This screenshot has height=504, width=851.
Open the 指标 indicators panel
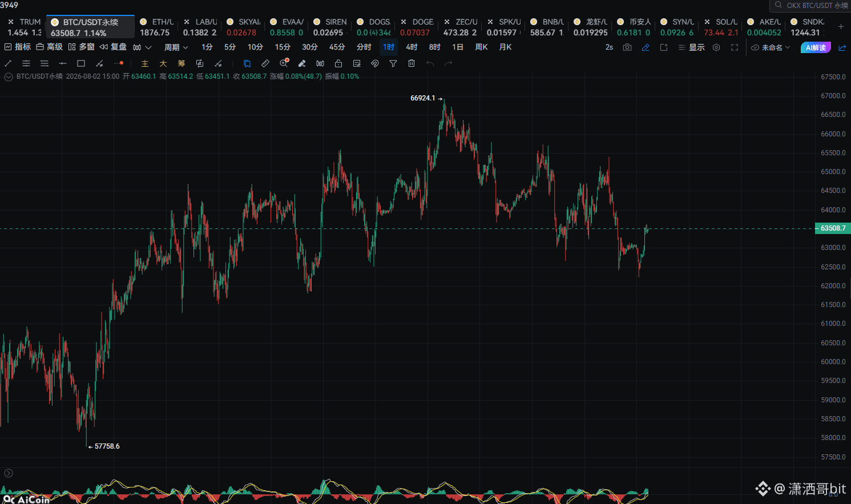pos(18,47)
